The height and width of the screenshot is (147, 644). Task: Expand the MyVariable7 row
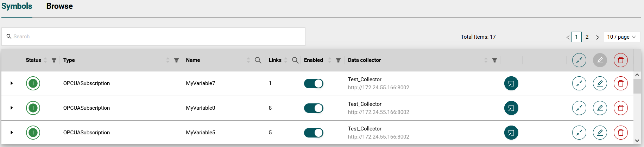coord(12,83)
